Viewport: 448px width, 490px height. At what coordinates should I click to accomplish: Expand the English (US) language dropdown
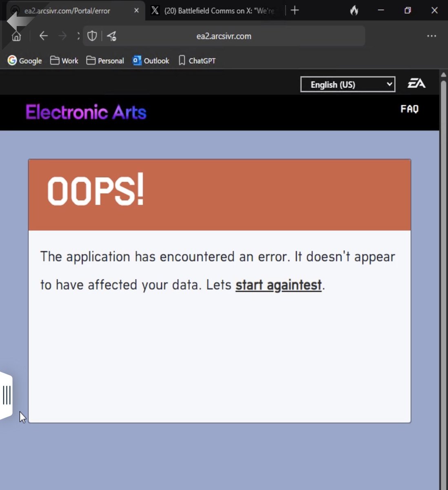pos(348,84)
